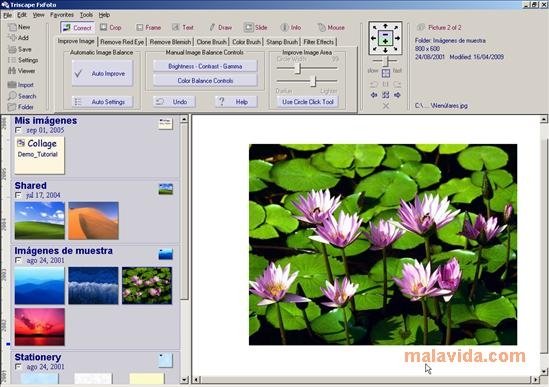Click the Darker-Lighter slider handle
This screenshot has width=549, height=387.
(x=313, y=81)
